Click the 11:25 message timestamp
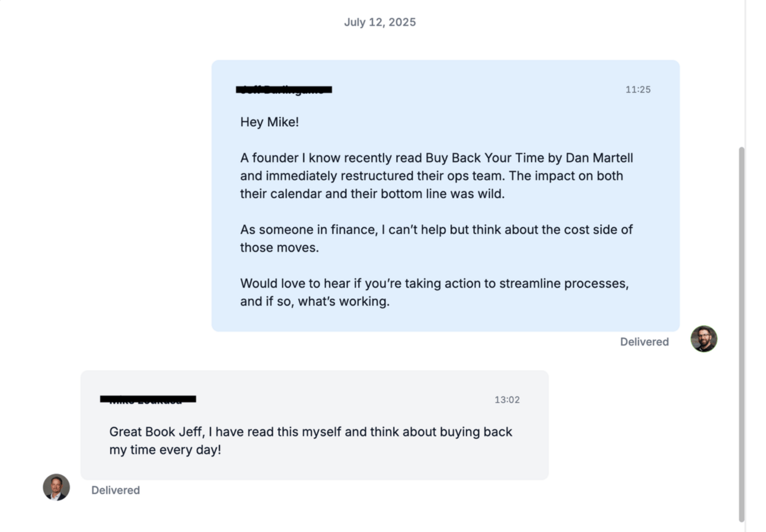This screenshot has height=532, width=766. (638, 90)
